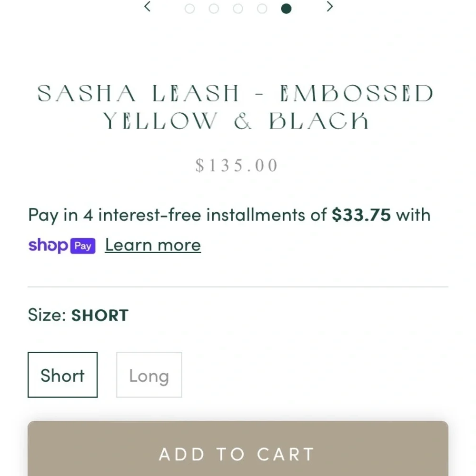Click the bold $33.75 installment amount
Viewport: 476px width, 476px height.
coord(361,215)
